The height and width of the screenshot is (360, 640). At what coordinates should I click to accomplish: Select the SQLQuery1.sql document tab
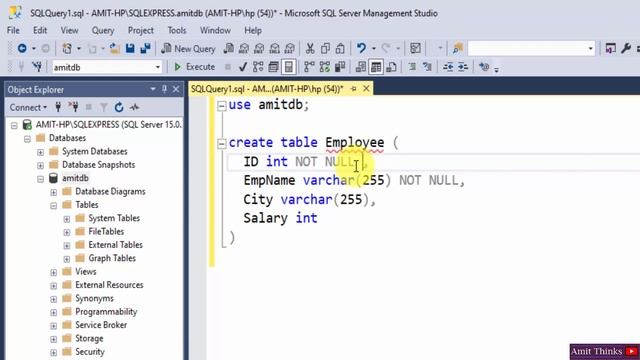pyautogui.click(x=267, y=89)
